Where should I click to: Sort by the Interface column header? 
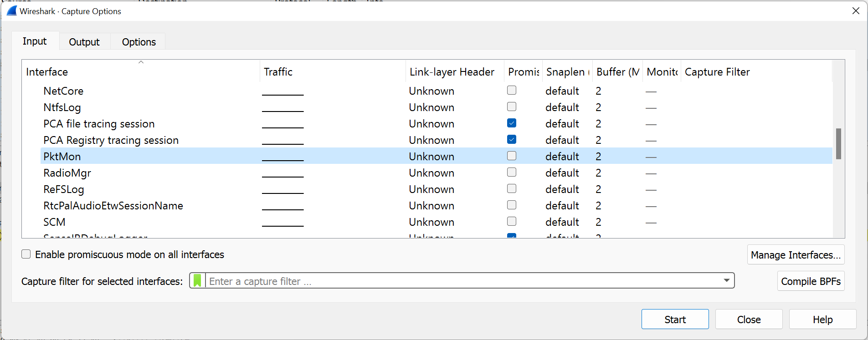tap(141, 71)
